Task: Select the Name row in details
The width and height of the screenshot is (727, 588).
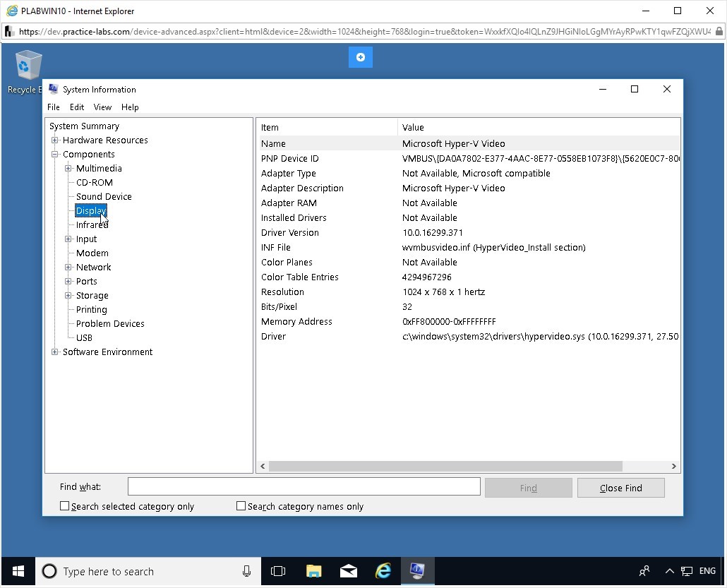Action: (x=468, y=143)
